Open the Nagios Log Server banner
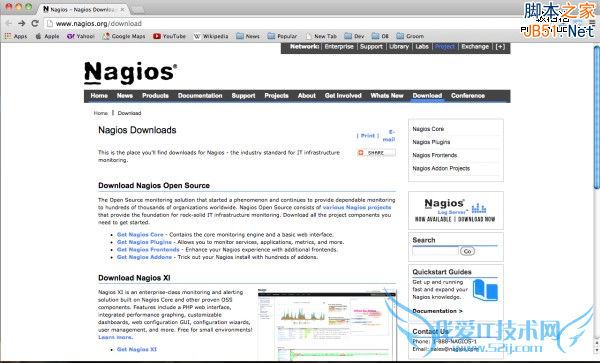Viewport: 600px width, 363px height. pyautogui.click(x=455, y=210)
